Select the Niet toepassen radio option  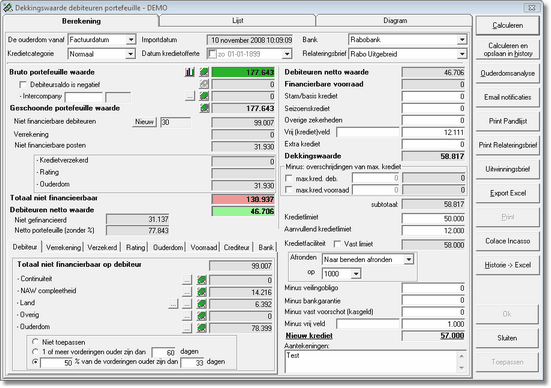click(35, 342)
